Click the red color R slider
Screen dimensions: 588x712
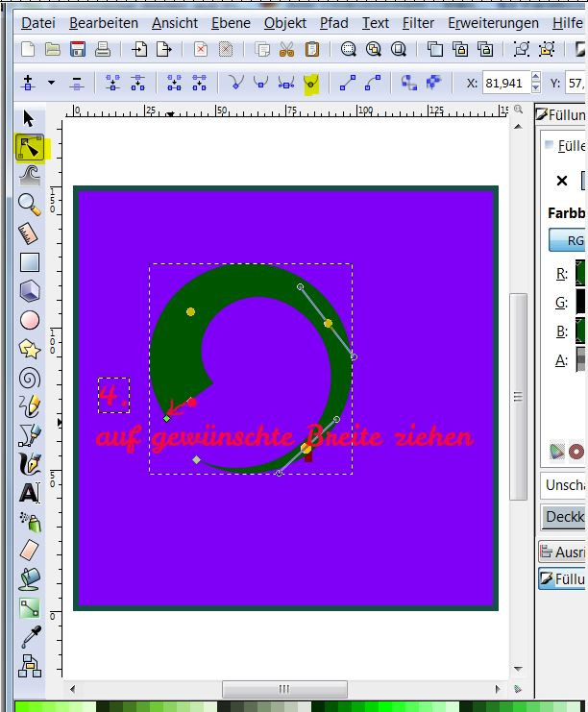click(580, 273)
